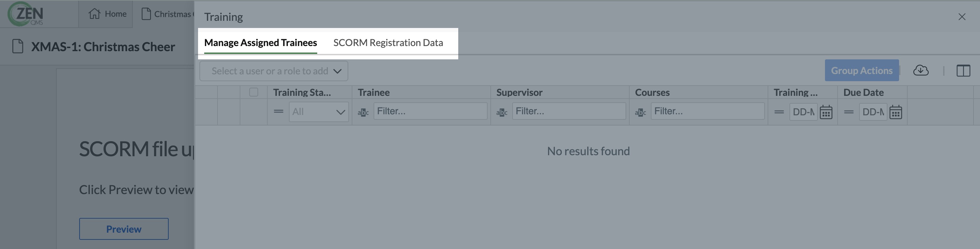Screen dimensions: 980x249
Task: Tick the select-all trainees checkbox
Action: coord(253,92)
